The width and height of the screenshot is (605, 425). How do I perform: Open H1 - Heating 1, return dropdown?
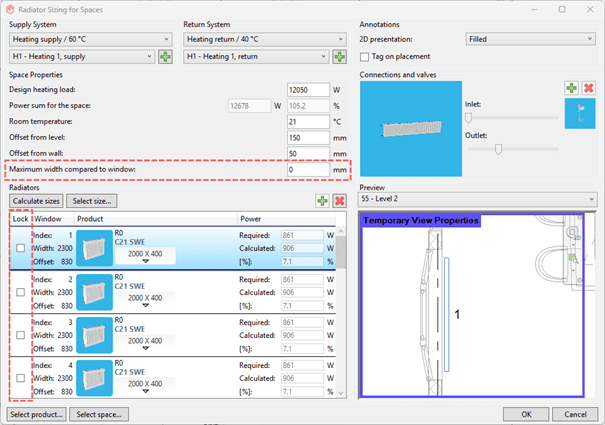point(258,57)
